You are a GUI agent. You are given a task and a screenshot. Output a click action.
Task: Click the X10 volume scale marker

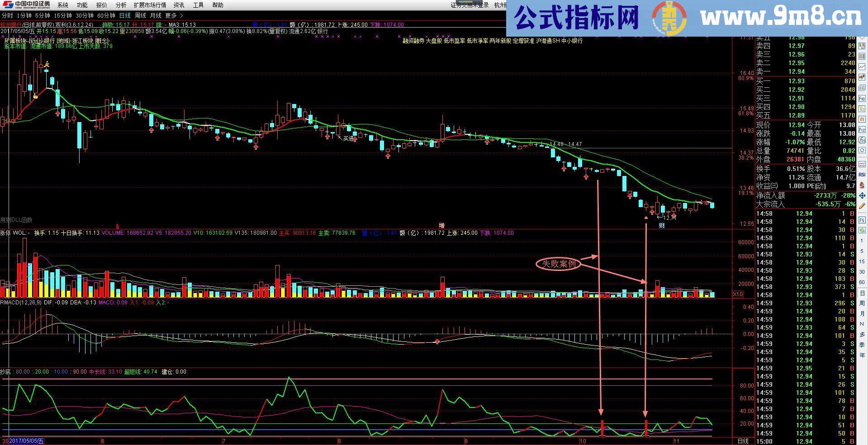(737, 294)
